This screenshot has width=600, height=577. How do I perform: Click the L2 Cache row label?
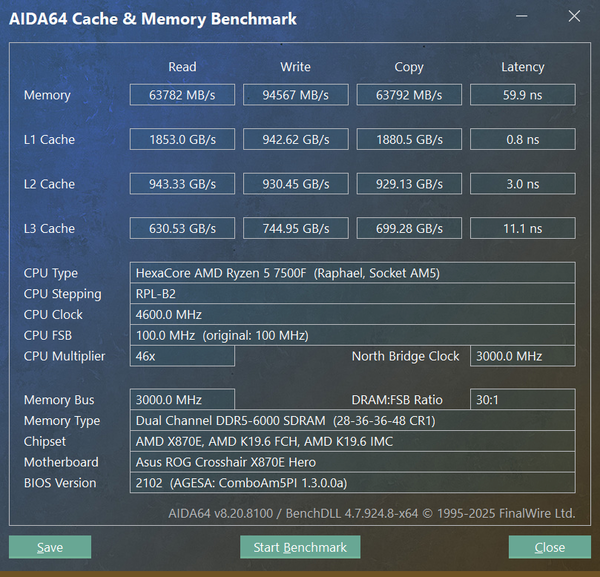tap(49, 184)
